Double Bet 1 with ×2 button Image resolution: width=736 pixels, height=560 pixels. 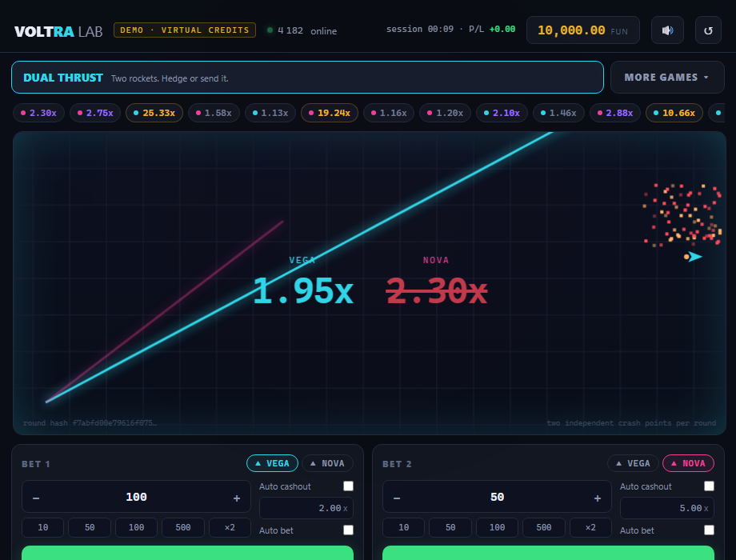coord(230,528)
